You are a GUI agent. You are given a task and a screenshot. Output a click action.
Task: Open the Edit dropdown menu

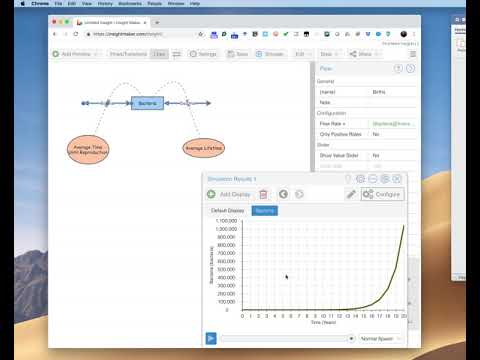(303, 54)
